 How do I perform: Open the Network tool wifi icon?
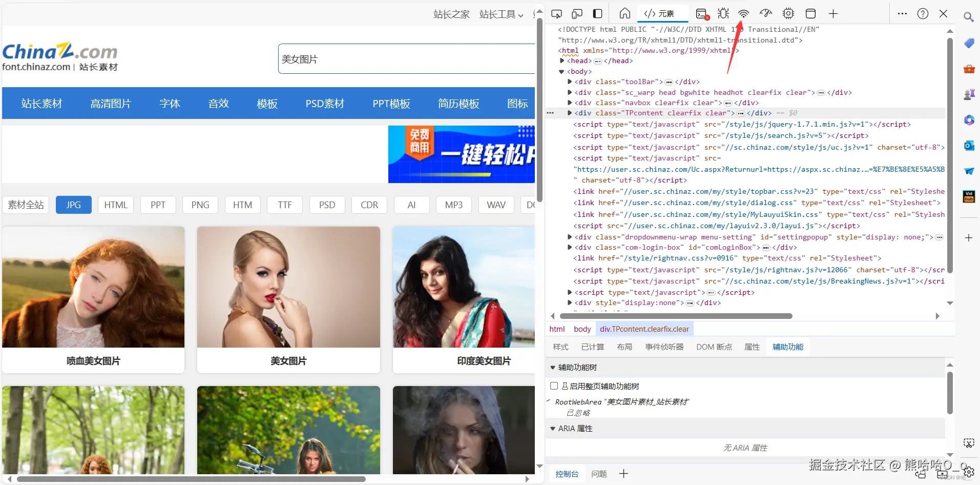click(x=743, y=14)
